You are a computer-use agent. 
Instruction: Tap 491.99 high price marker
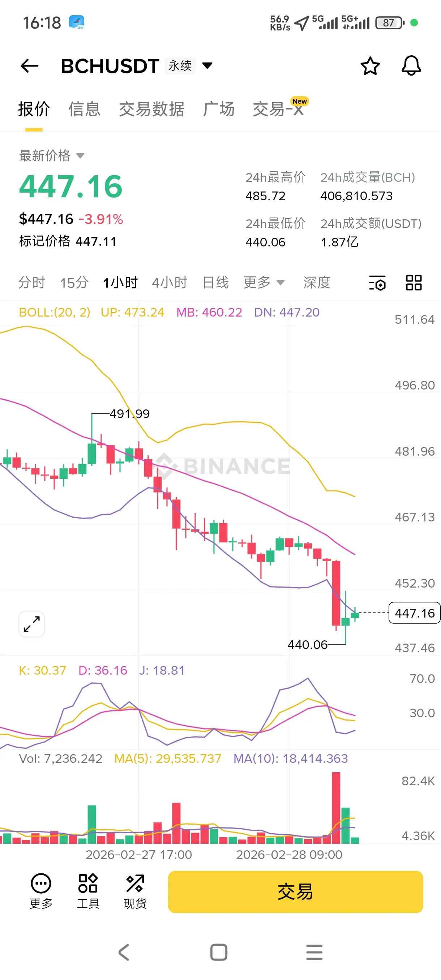(x=129, y=413)
